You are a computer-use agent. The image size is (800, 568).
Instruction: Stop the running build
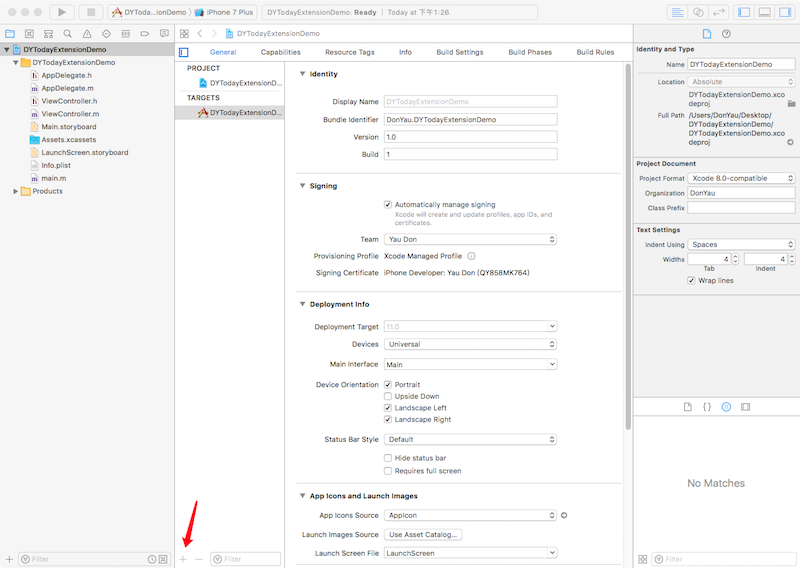pos(91,12)
